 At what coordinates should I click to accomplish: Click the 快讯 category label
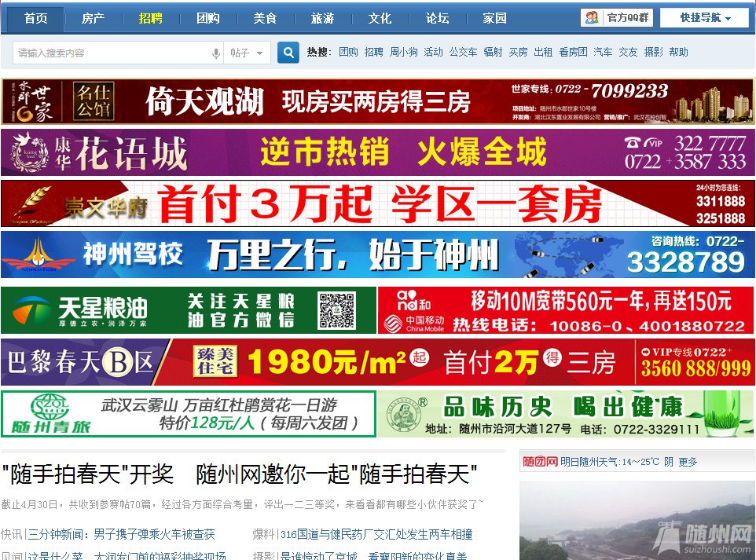click(12, 534)
